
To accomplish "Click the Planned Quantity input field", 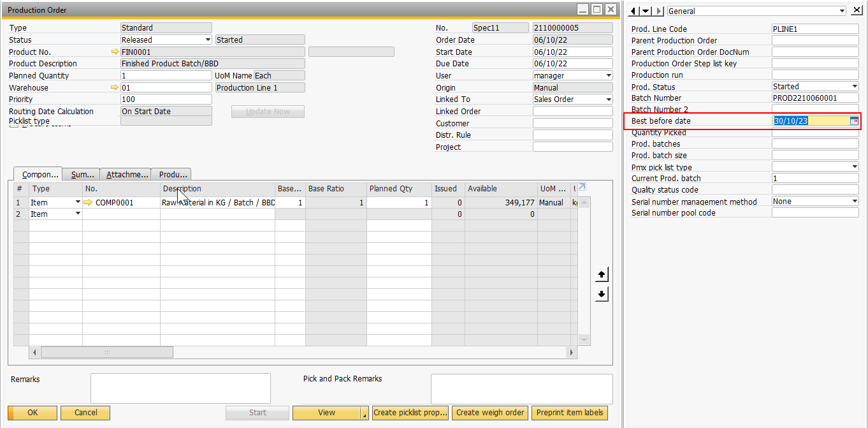I will point(166,75).
